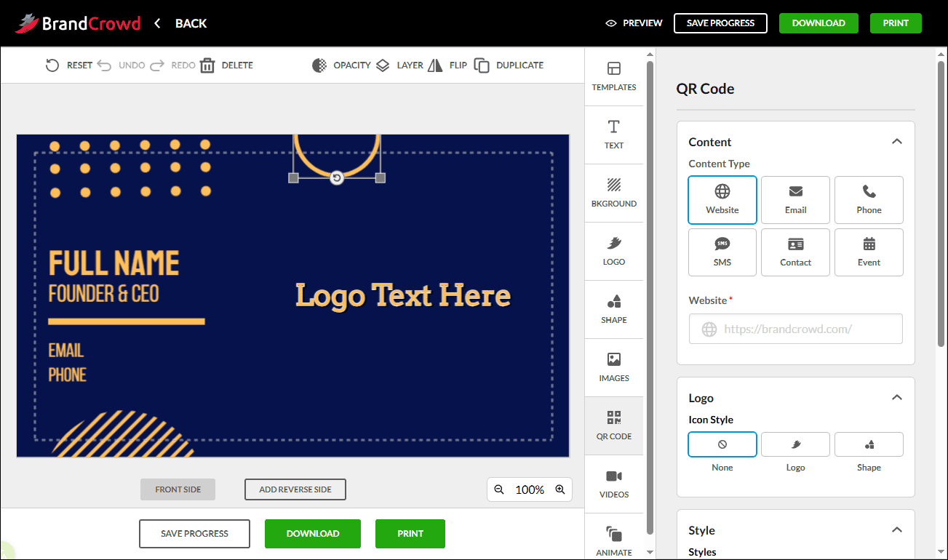Click Add Reverse Side
Screen dimensions: 948x560
(295, 489)
